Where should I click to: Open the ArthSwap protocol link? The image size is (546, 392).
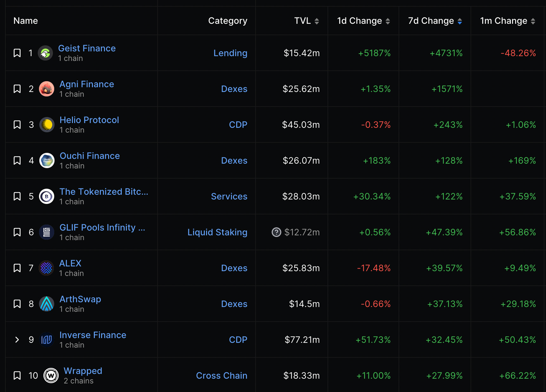point(80,299)
